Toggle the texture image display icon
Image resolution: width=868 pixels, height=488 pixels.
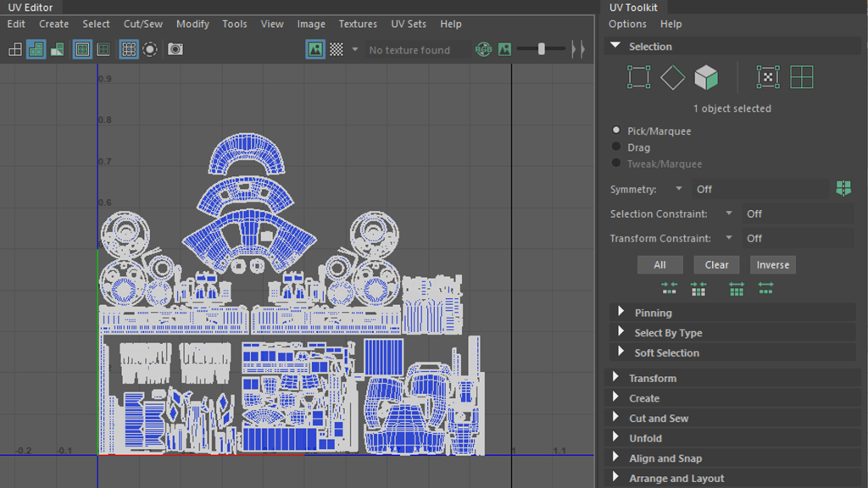[315, 50]
